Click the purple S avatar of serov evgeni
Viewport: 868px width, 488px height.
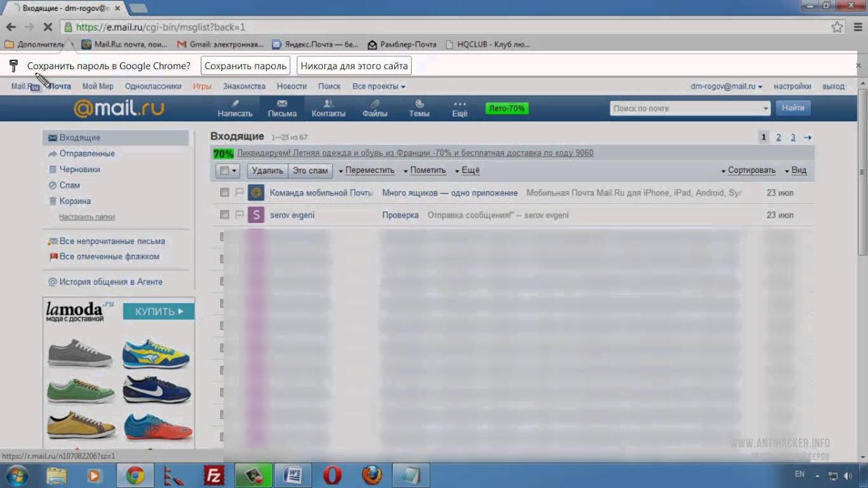coord(256,215)
